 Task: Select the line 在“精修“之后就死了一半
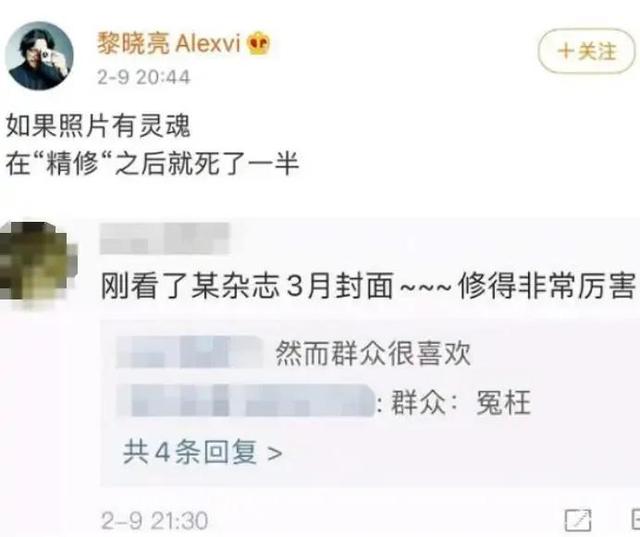click(152, 164)
